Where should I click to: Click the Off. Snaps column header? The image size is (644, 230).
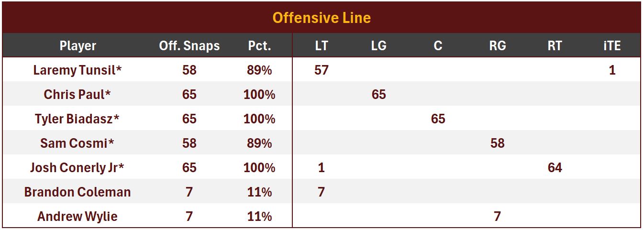pos(189,46)
